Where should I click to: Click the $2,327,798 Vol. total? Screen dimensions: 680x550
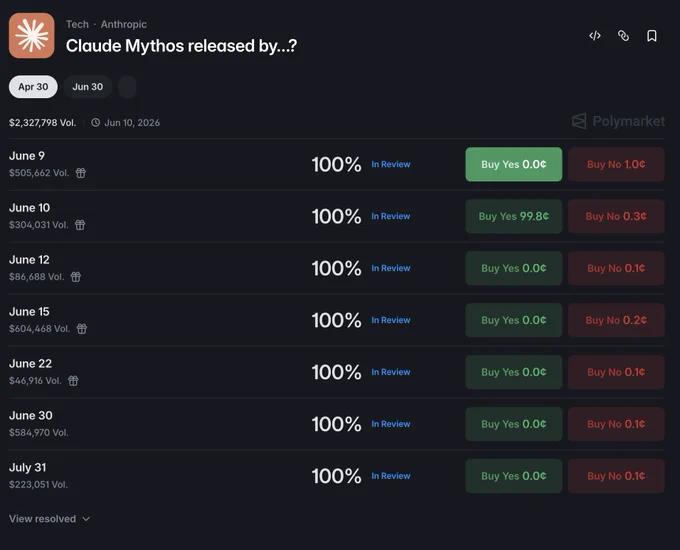click(x=42, y=123)
